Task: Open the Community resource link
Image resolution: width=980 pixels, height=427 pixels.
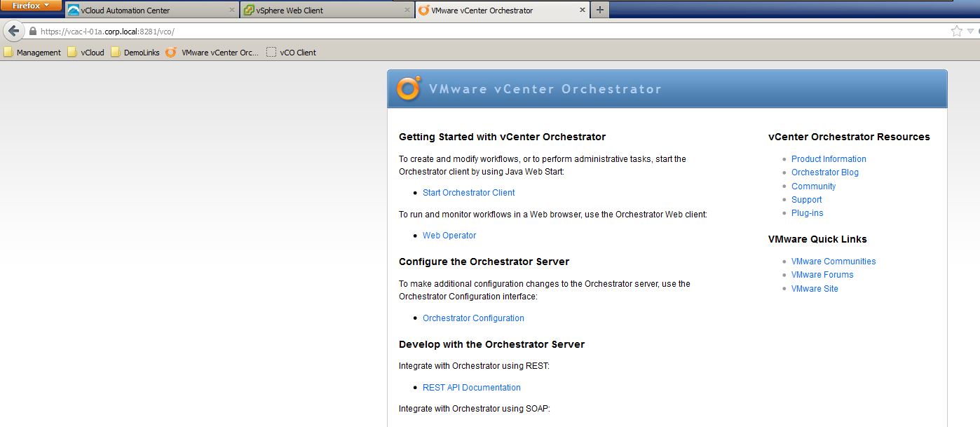Action: click(813, 187)
